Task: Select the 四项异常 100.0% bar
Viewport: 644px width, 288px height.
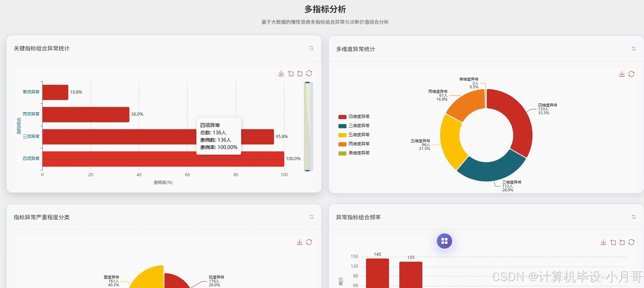Action: coord(163,159)
